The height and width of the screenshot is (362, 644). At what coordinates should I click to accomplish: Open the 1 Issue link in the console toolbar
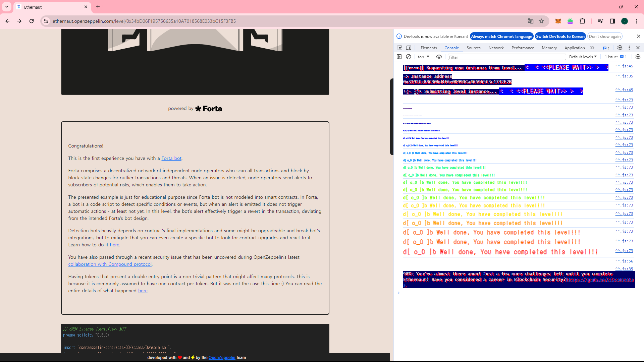pyautogui.click(x=616, y=57)
